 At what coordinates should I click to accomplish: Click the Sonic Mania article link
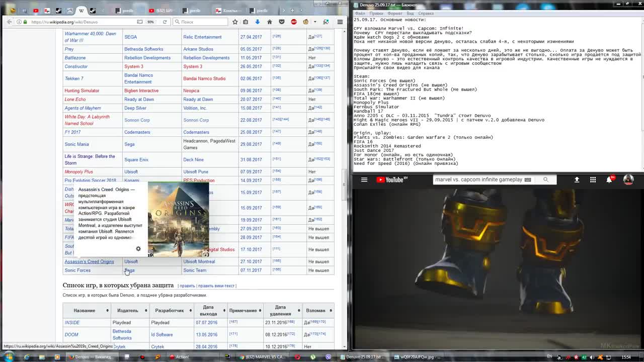76,144
